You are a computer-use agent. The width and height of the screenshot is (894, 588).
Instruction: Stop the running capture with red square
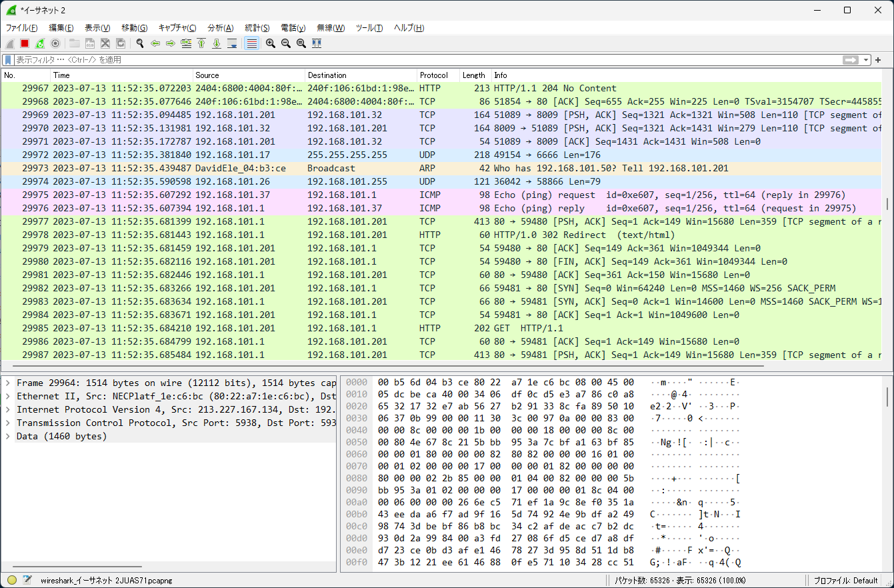pyautogui.click(x=25, y=43)
